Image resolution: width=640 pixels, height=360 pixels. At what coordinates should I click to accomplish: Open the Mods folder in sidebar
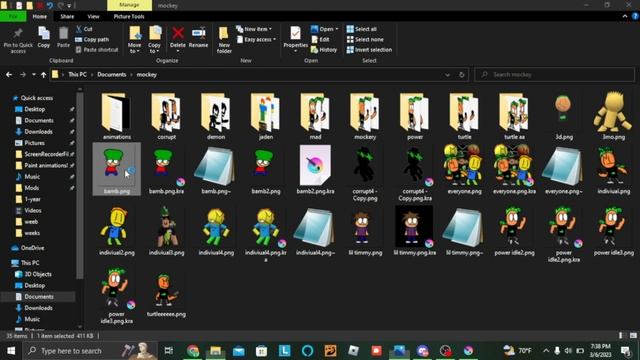tap(31, 188)
